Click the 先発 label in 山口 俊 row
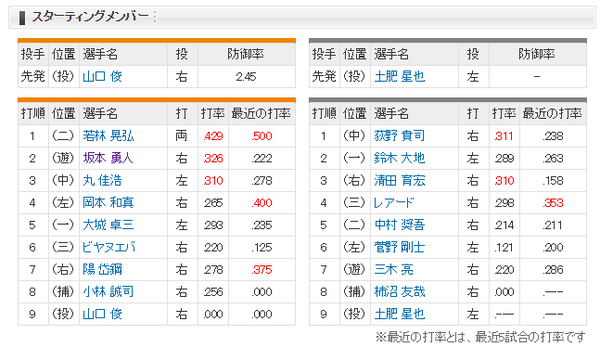Viewport: 600px width, 360px height. tap(33, 77)
